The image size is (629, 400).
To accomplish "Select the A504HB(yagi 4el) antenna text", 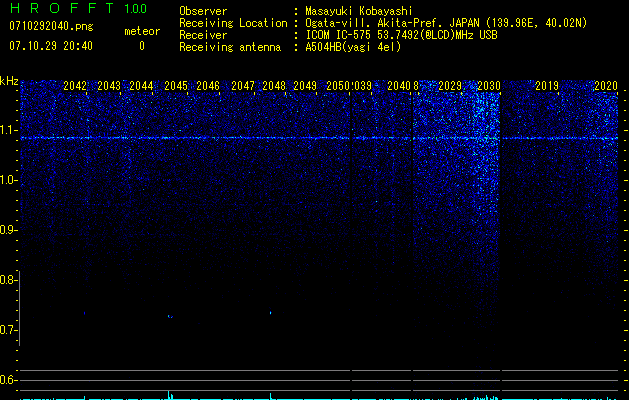I will coord(353,47).
